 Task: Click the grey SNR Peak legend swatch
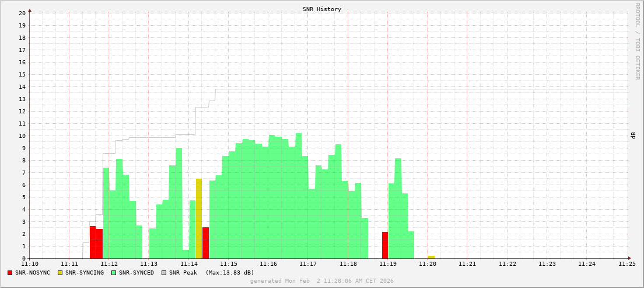click(x=164, y=273)
